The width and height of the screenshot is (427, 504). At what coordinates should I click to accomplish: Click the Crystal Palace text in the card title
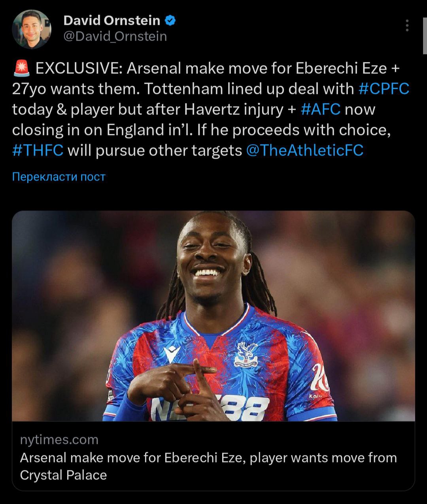63,475
